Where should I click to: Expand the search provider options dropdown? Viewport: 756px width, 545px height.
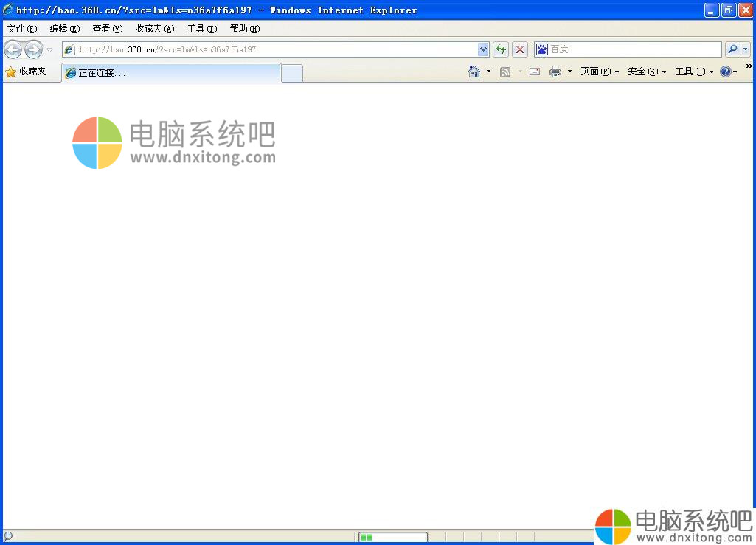coord(746,49)
